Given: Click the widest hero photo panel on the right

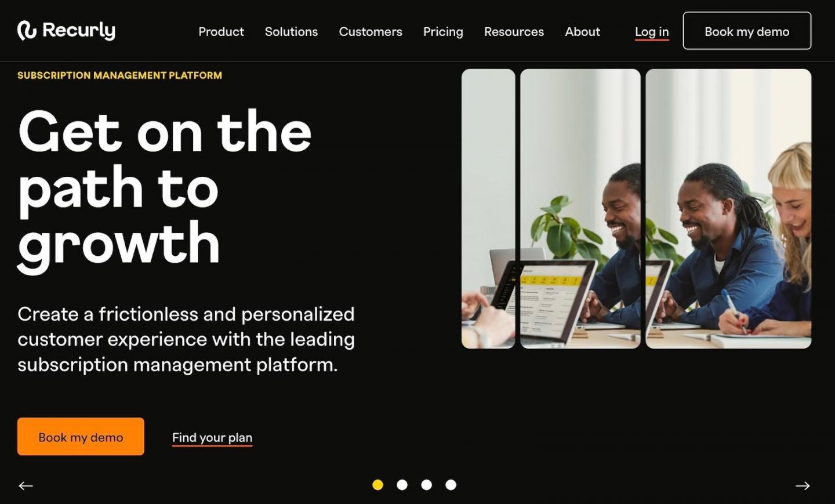Looking at the screenshot, I should coord(728,209).
